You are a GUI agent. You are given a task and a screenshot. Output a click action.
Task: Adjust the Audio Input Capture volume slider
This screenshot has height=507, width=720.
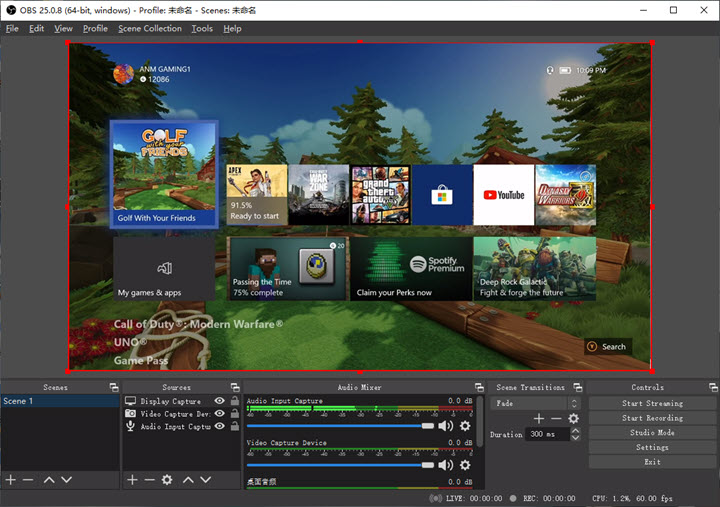coord(428,426)
